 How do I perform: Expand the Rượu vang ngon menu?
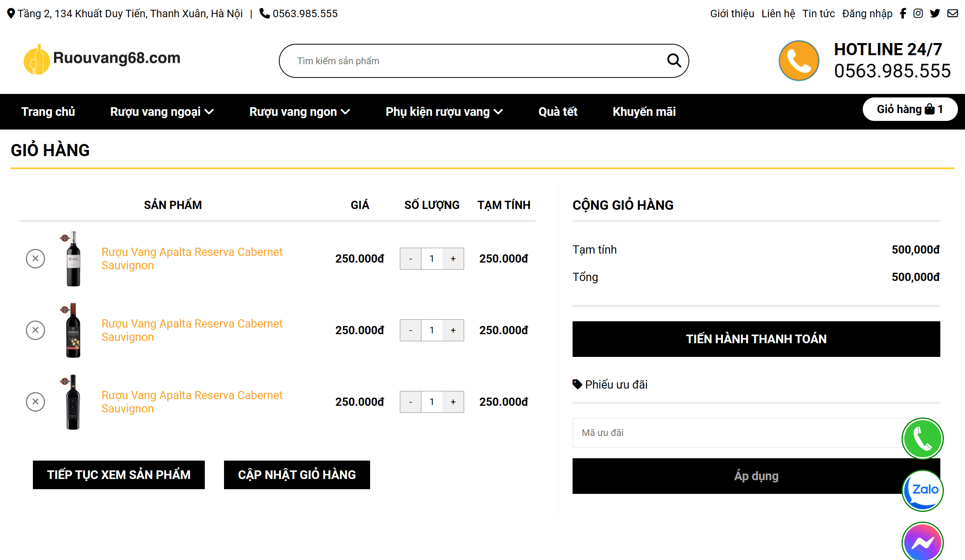click(x=300, y=112)
